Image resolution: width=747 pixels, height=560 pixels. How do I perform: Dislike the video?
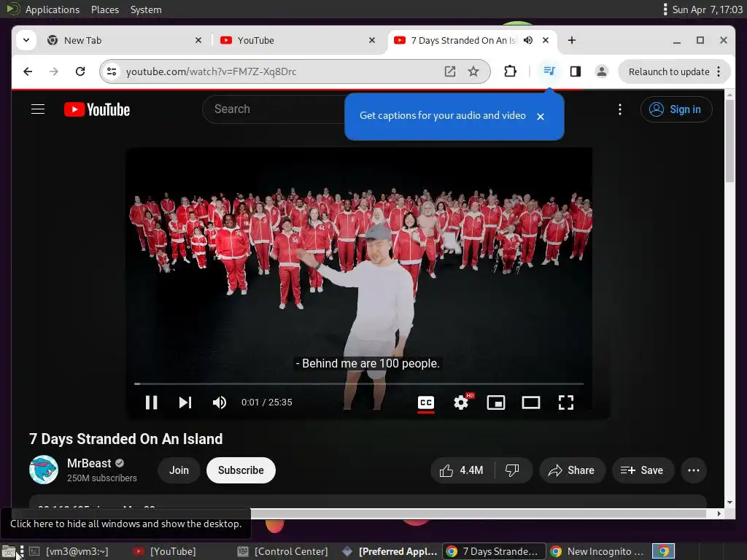coord(513,470)
